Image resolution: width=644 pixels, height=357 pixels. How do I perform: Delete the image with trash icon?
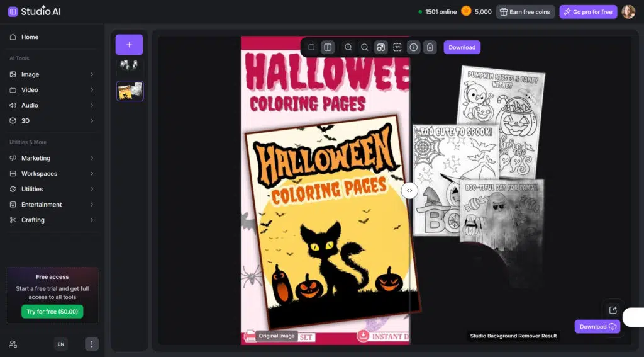pyautogui.click(x=430, y=47)
